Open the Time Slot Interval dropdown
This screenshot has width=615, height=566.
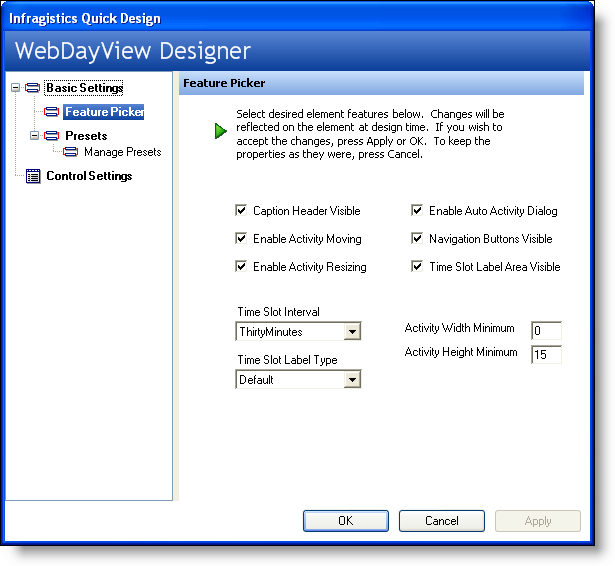click(351, 331)
